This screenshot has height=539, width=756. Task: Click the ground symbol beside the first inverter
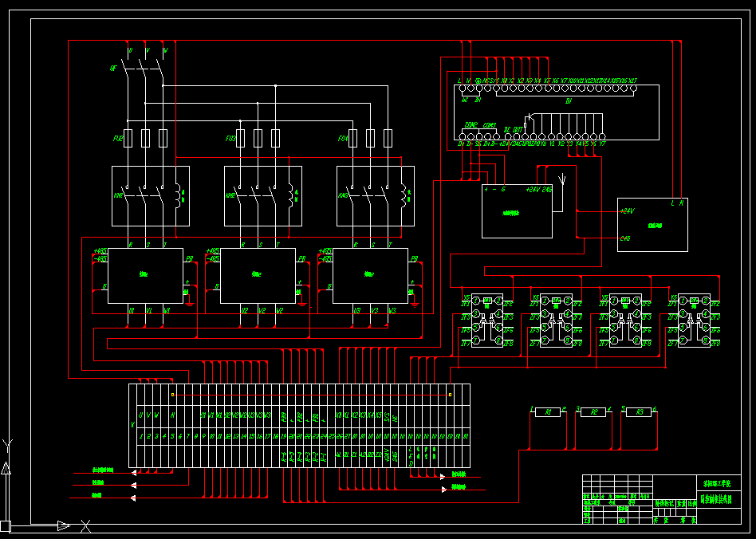(190, 302)
